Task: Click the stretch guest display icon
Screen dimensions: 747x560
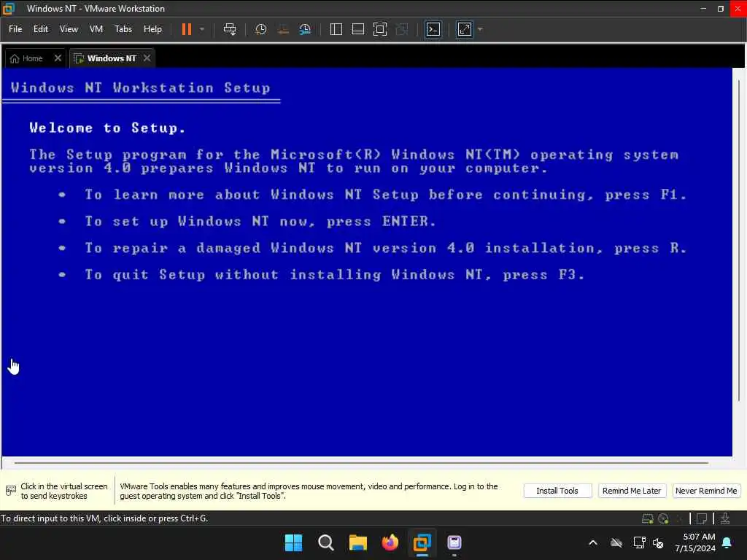Action: pyautogui.click(x=465, y=29)
